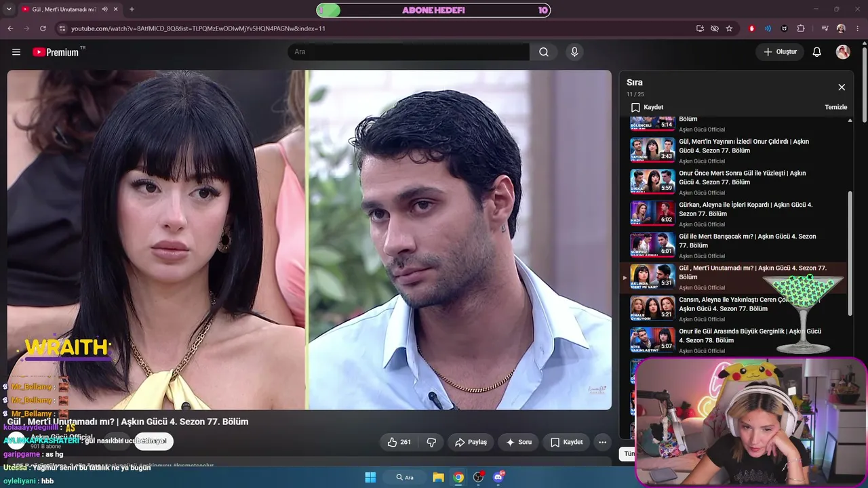Dislike the video with thumbs down
This screenshot has width=868, height=488.
(x=431, y=442)
